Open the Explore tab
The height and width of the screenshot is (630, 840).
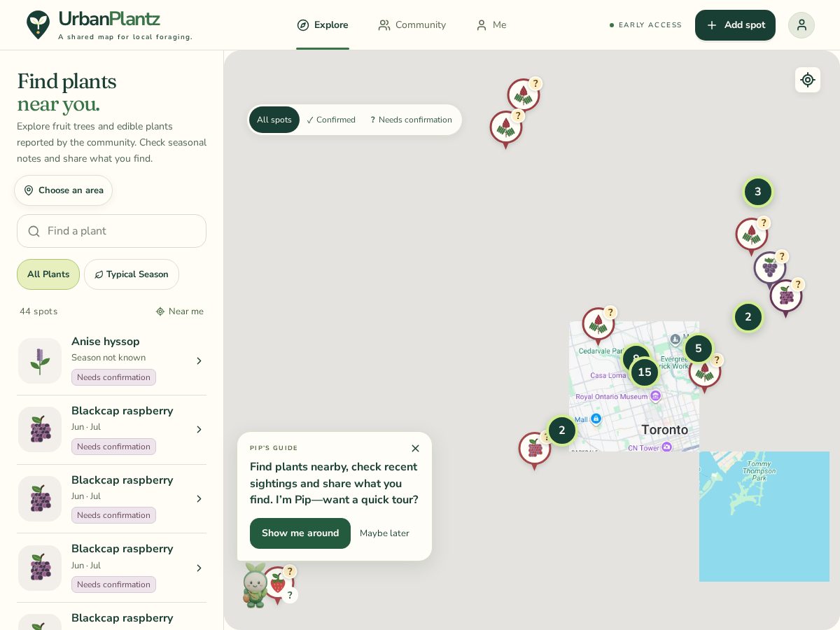coord(323,25)
